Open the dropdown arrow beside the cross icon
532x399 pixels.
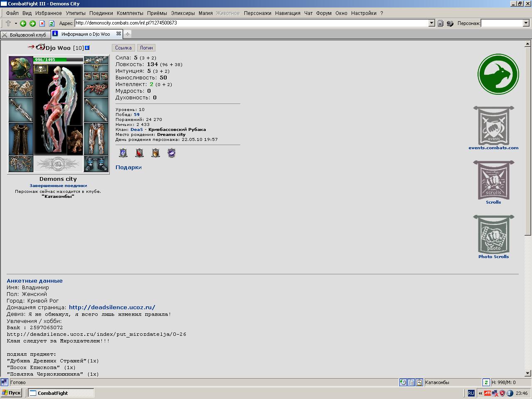[16, 23]
